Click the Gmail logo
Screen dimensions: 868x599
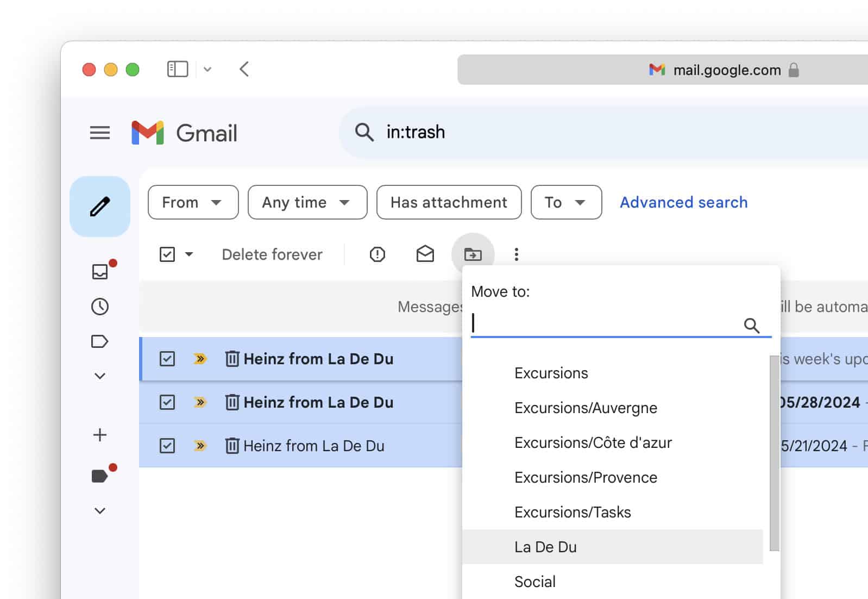(x=185, y=133)
